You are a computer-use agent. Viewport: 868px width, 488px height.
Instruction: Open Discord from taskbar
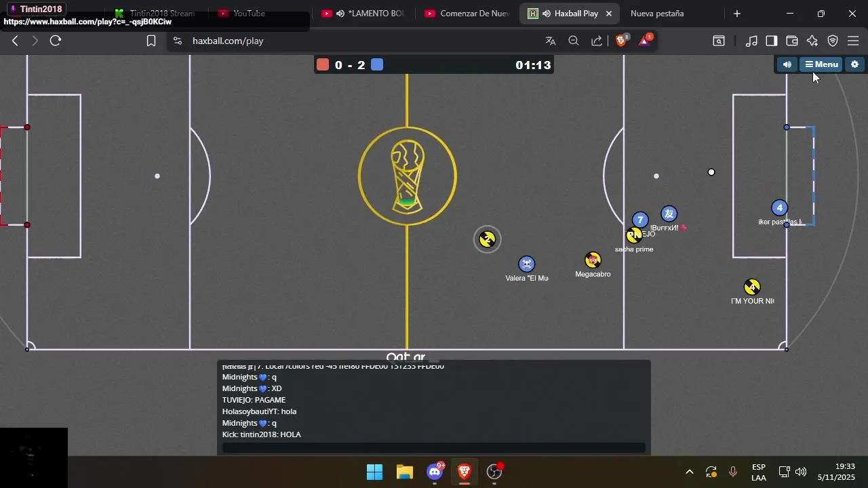coord(435,472)
